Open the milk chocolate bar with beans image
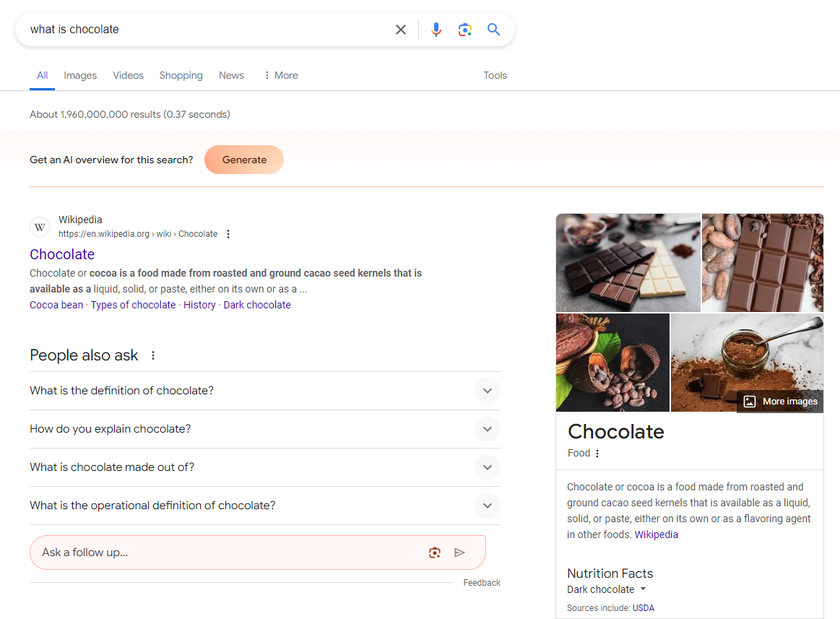 click(x=762, y=263)
